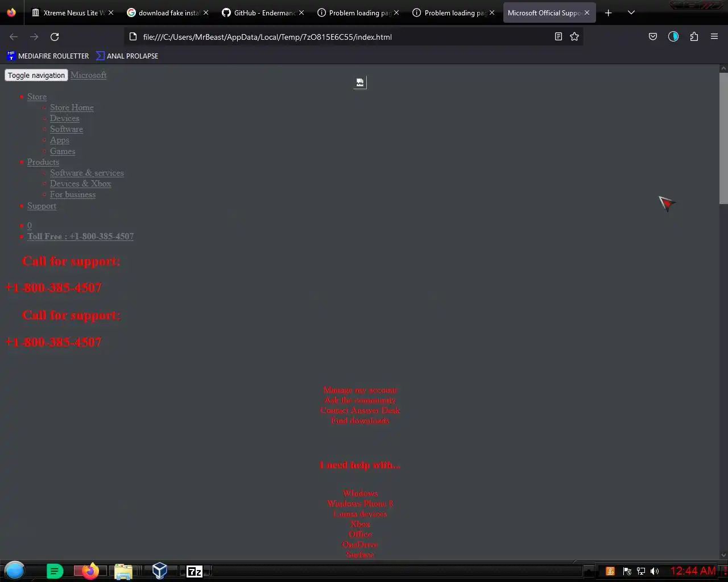This screenshot has height=582, width=728.
Task: Open the Products menu link
Action: 43,162
